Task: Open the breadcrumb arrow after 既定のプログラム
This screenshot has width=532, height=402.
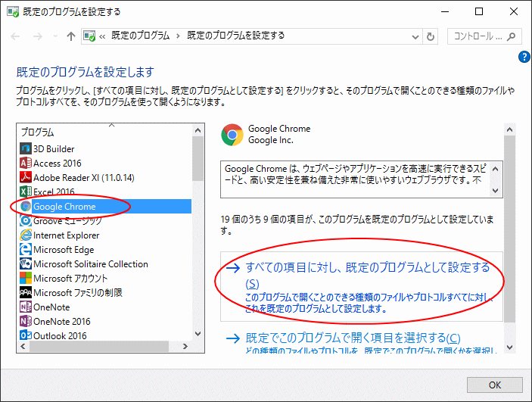Action: 178,36
